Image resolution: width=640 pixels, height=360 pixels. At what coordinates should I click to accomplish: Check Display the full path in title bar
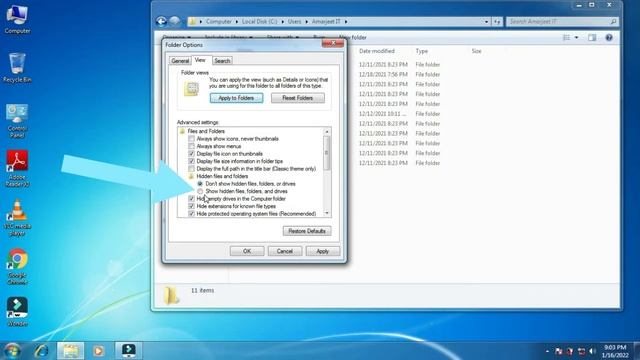pos(191,169)
